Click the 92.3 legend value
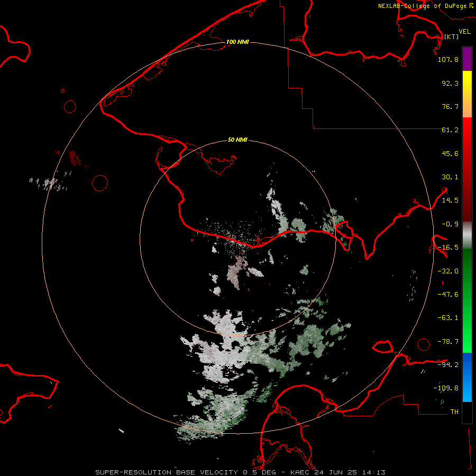This screenshot has height=476, width=476. (x=450, y=83)
